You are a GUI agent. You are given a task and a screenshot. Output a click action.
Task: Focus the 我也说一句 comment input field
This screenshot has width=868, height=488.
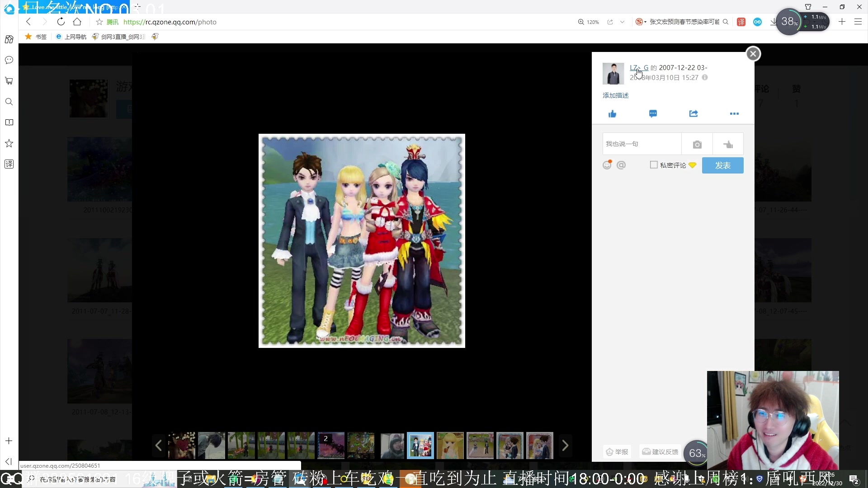point(642,144)
